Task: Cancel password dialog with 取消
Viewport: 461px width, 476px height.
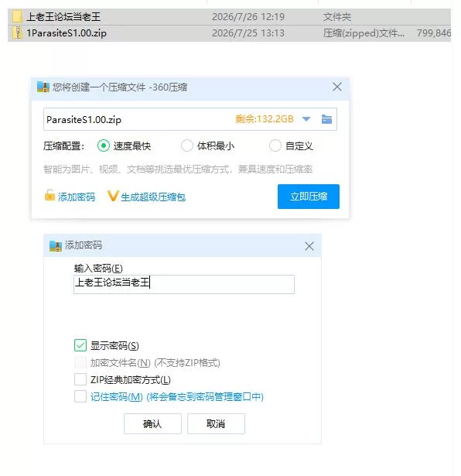Action: click(x=216, y=424)
